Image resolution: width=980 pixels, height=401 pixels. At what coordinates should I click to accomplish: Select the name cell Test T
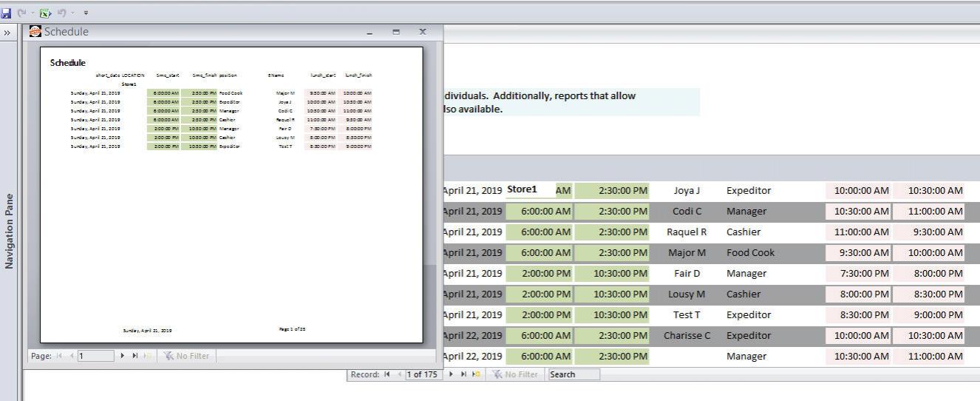[687, 314]
